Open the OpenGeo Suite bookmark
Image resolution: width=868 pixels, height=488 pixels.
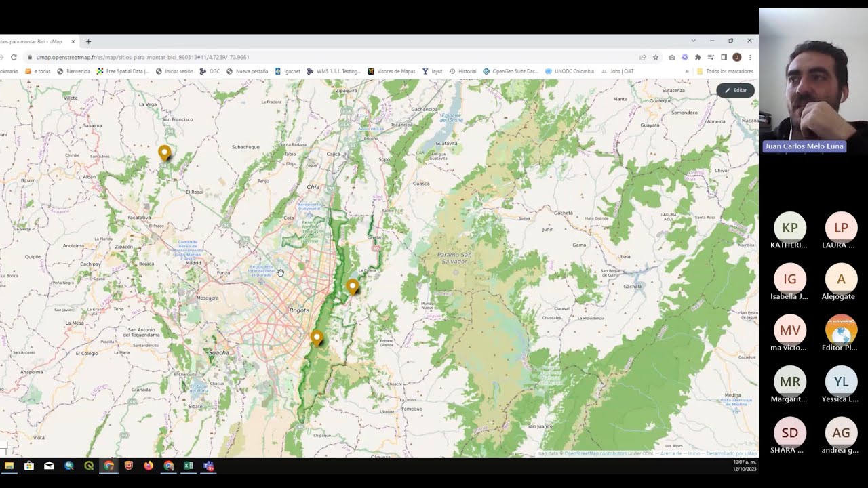click(x=510, y=71)
